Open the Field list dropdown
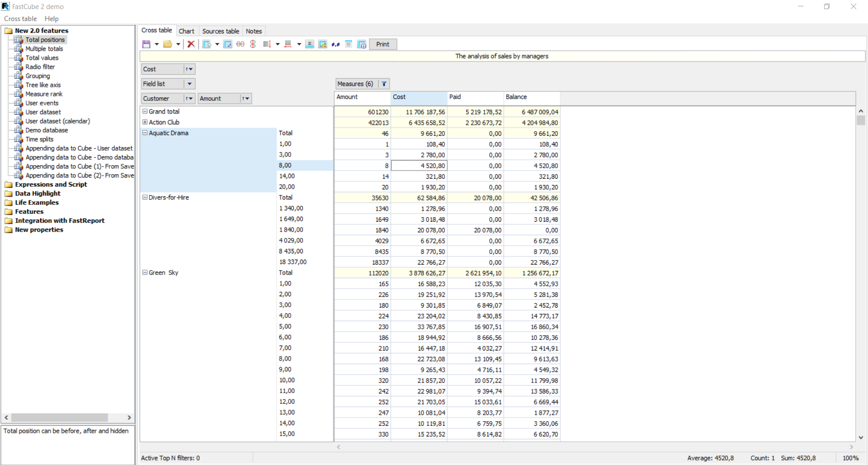Image resolution: width=868 pixels, height=465 pixels. [x=189, y=84]
